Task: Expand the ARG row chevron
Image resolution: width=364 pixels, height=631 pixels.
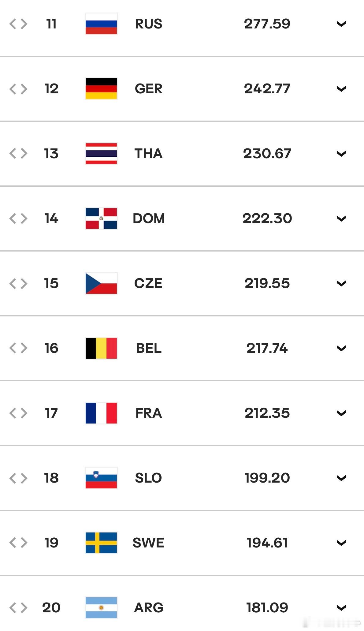Action: click(341, 608)
